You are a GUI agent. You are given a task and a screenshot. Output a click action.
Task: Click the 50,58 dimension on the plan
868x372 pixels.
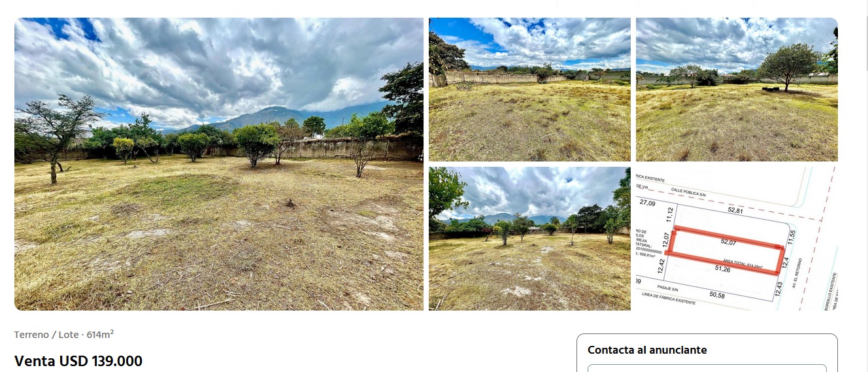(x=716, y=296)
